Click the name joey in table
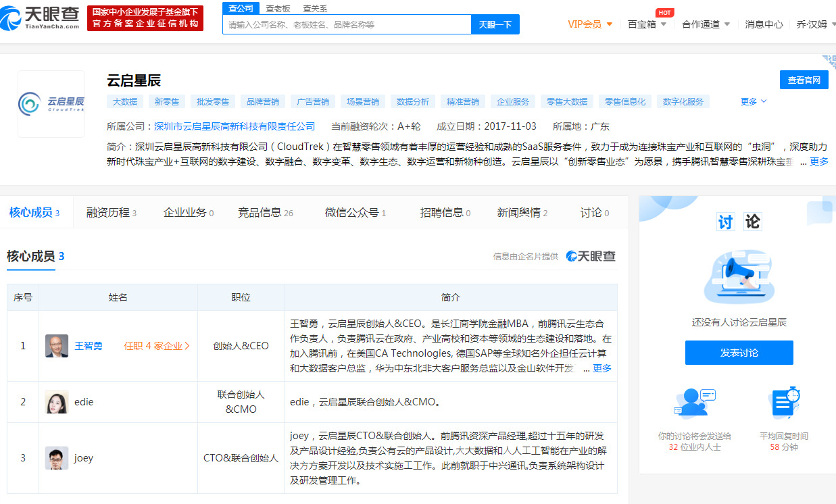The height and width of the screenshot is (504, 836). click(x=84, y=458)
